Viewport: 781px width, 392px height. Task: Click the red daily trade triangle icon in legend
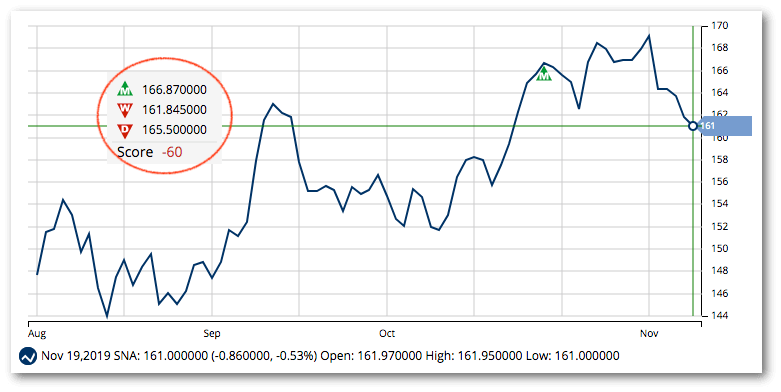coord(125,131)
